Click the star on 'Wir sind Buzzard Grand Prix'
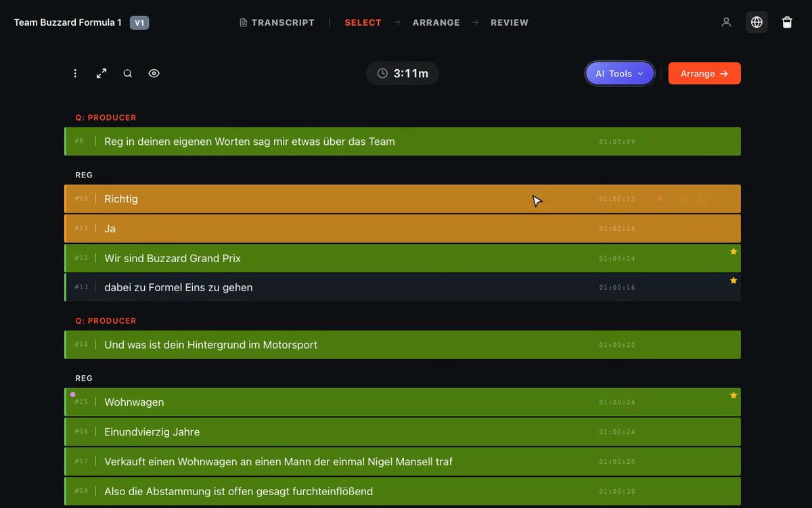This screenshot has width=812, height=508. click(733, 251)
